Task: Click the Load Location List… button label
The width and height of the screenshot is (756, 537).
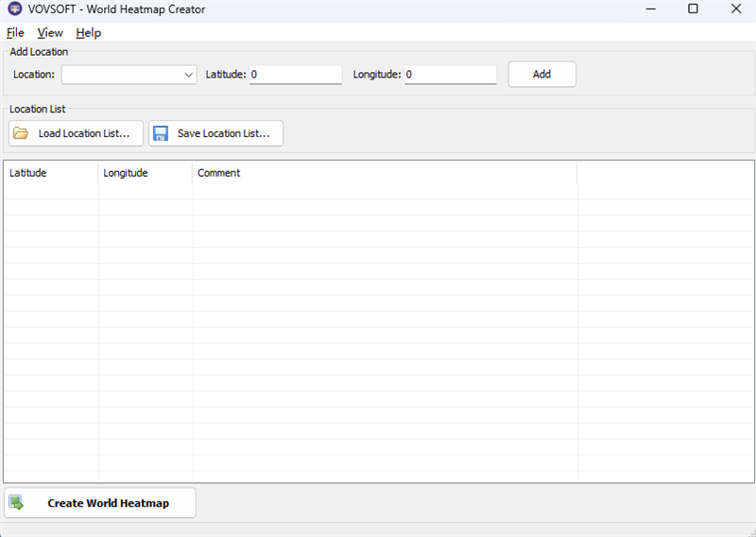Action: [x=84, y=133]
